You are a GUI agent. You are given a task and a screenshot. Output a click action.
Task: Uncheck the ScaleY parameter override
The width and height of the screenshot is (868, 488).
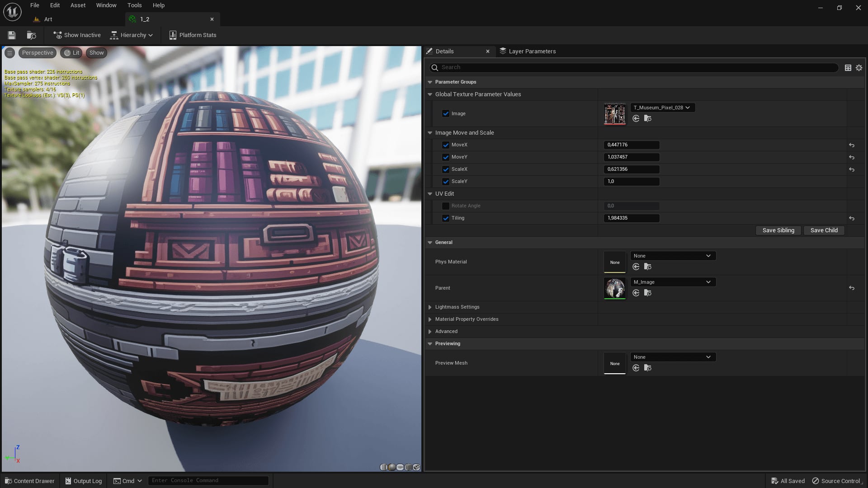[446, 181]
